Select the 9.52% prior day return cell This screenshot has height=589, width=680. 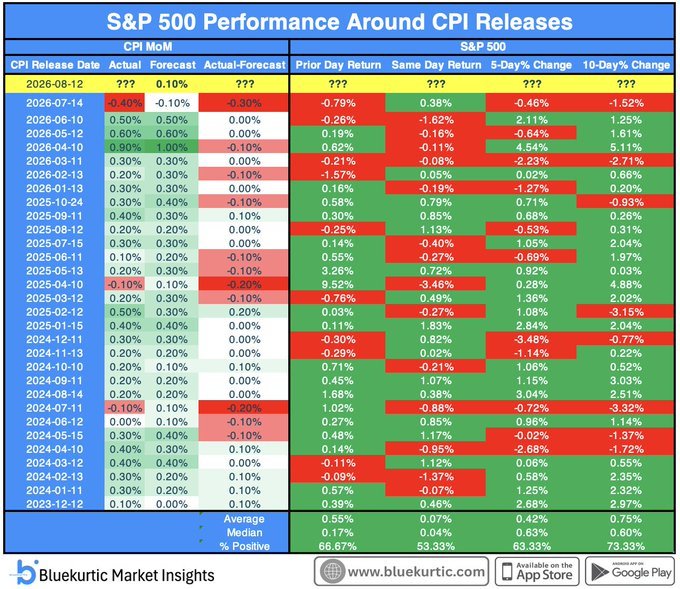tap(337, 285)
